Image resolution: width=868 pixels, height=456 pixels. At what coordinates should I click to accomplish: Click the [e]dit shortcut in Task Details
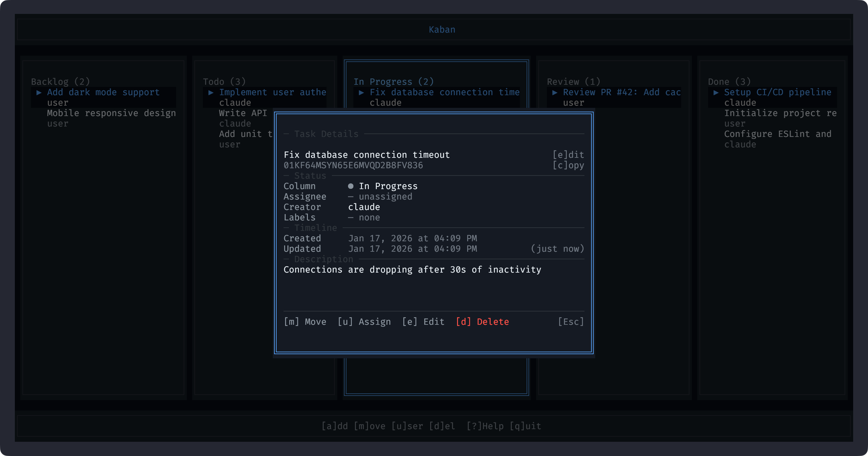tap(569, 155)
